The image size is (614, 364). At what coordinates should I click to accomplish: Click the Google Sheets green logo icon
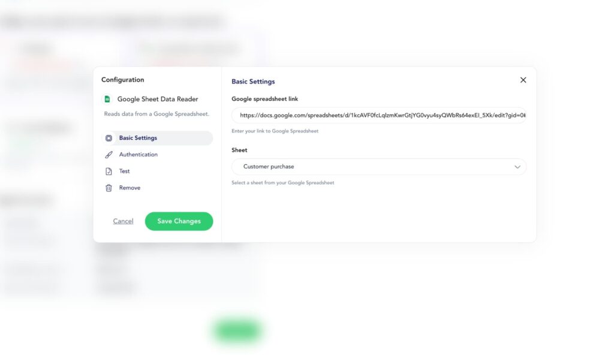coord(109,98)
